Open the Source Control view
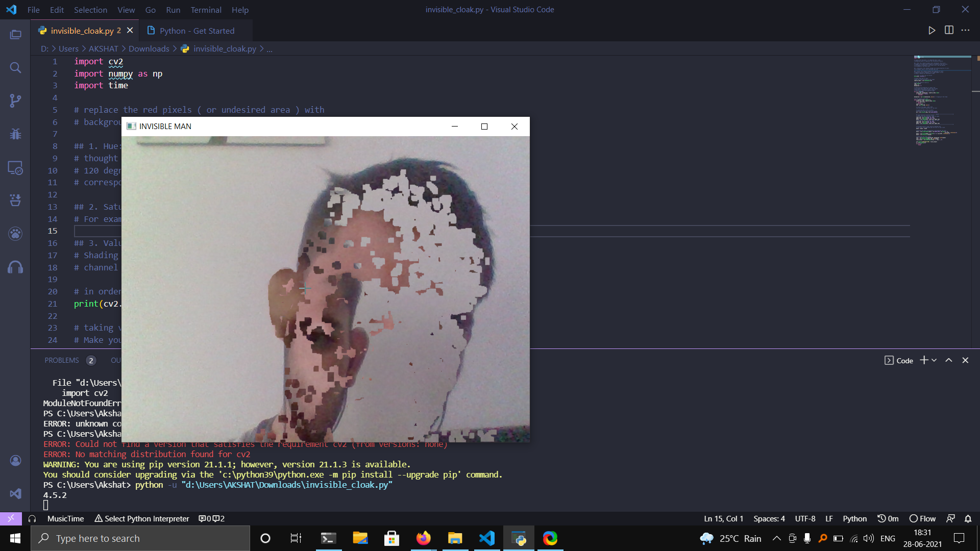Screen dimensions: 980x551 tap(15, 101)
